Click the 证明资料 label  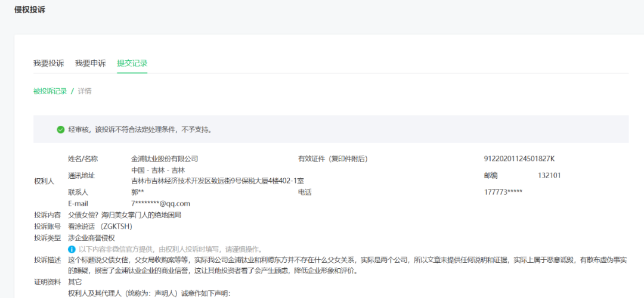click(47, 282)
